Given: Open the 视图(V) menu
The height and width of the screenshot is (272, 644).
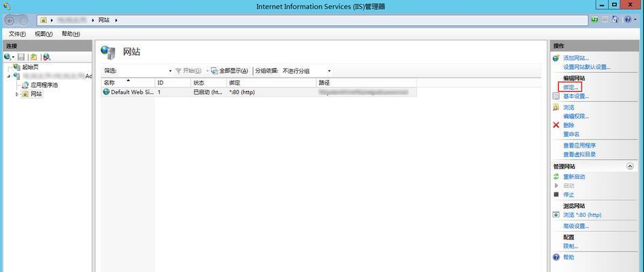Looking at the screenshot, I should (44, 34).
